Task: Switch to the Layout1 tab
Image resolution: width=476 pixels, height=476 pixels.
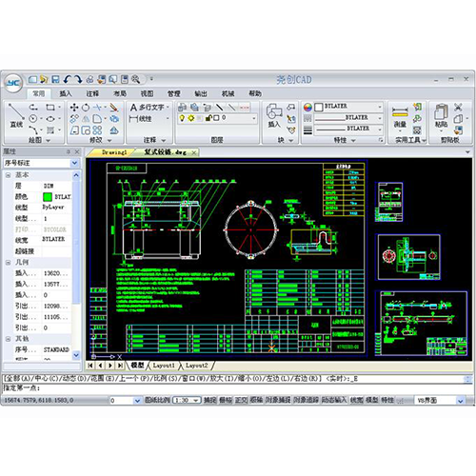Action: click(164, 366)
